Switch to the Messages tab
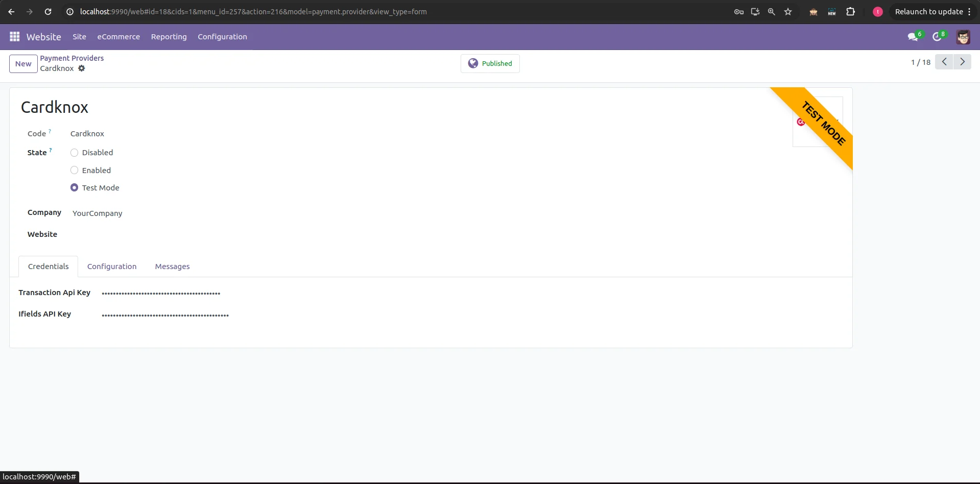The height and width of the screenshot is (484, 980). pyautogui.click(x=172, y=267)
